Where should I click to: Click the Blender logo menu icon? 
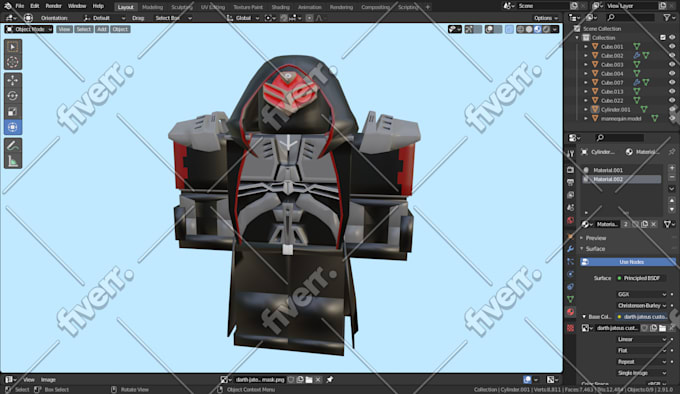(x=8, y=6)
